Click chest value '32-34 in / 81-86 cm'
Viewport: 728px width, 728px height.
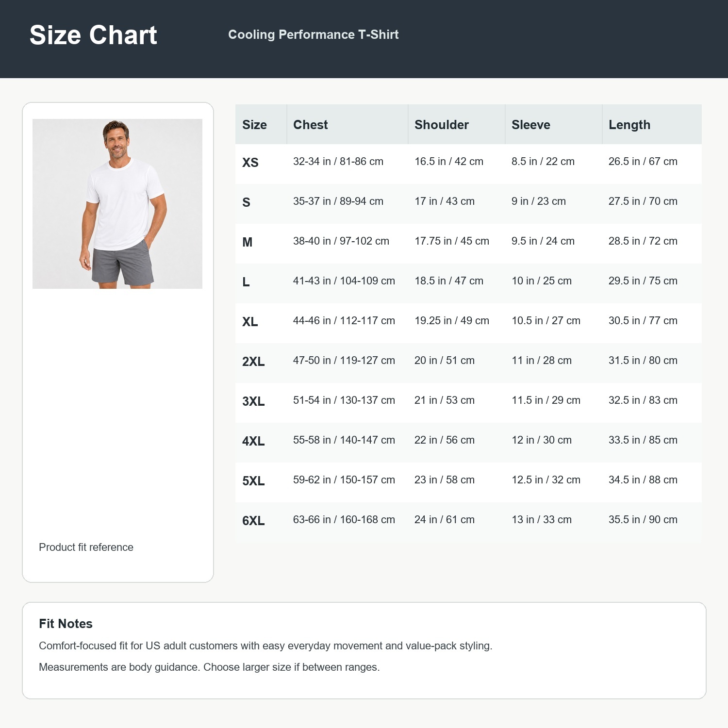338,162
